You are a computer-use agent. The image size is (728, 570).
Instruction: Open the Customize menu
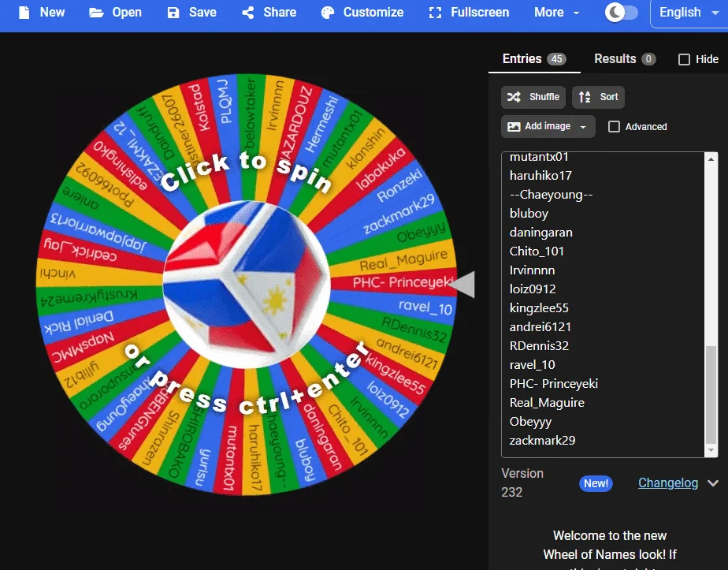[362, 13]
